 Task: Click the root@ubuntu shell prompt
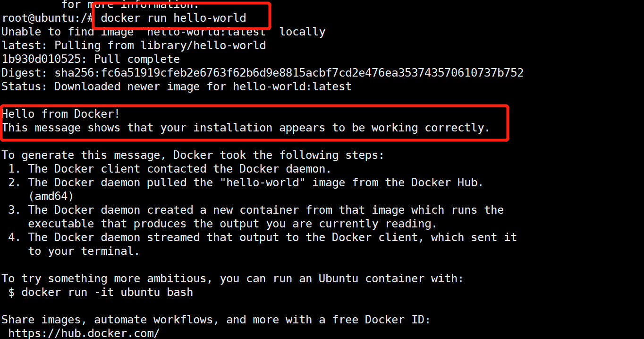tap(46, 18)
